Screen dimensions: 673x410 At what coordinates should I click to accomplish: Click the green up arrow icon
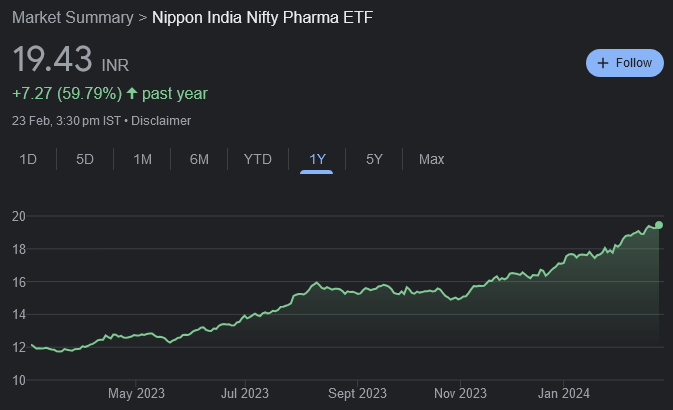pos(132,93)
